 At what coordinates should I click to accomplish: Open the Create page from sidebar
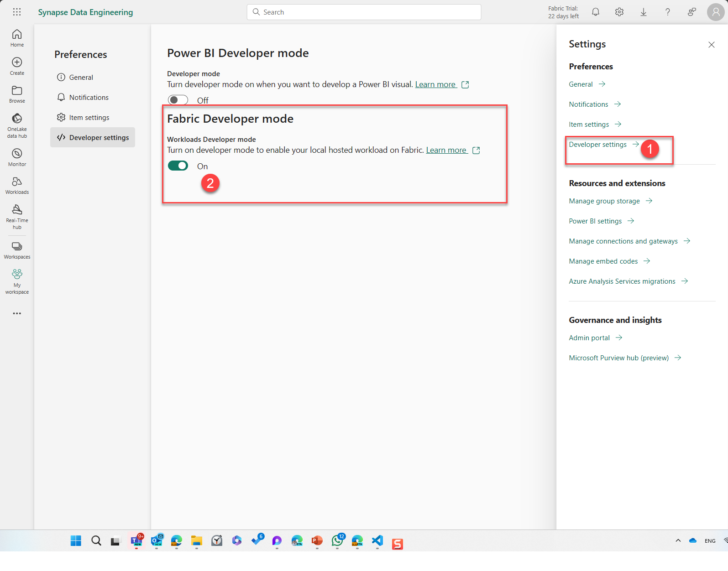[x=17, y=67]
